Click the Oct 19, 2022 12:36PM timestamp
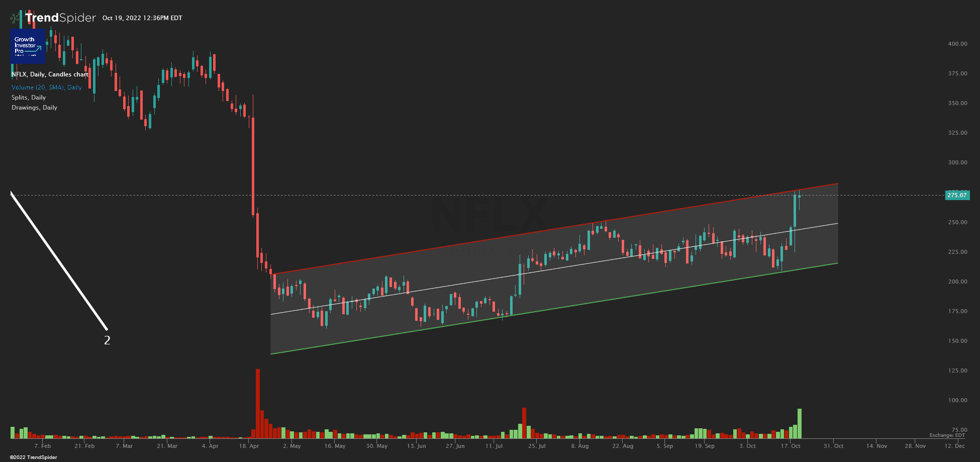Screen dimensions: 980x462 [x=142, y=18]
